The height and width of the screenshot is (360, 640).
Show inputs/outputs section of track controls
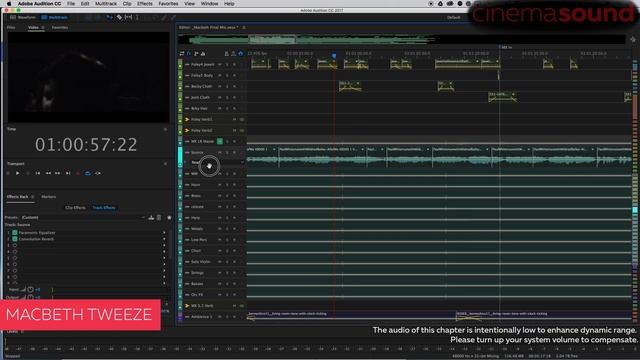point(182,54)
